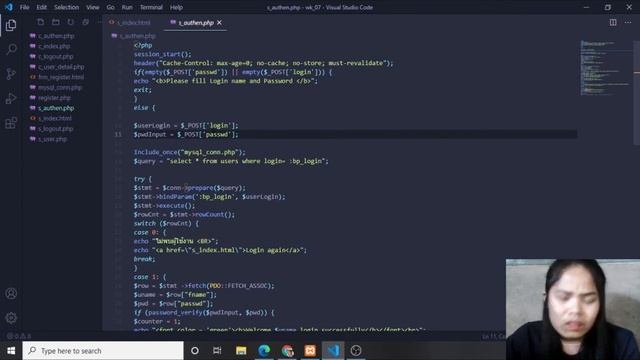Click the New Folder icon in explorer

pyautogui.click(x=56, y=22)
